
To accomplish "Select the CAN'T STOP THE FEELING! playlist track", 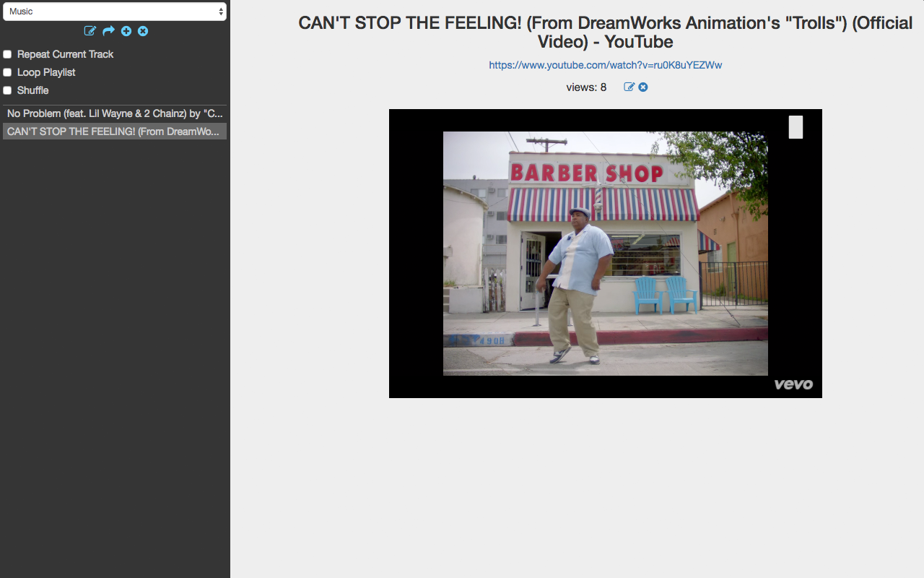I will 115,131.
